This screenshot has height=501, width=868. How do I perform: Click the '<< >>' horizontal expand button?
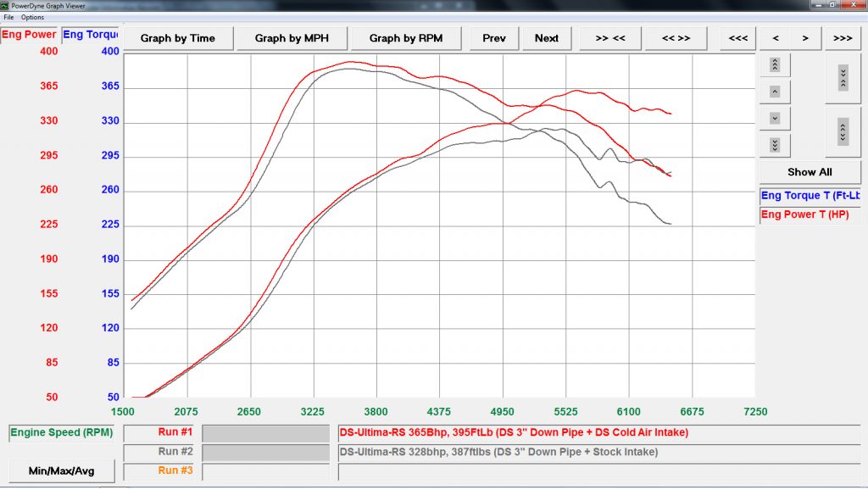tap(676, 38)
